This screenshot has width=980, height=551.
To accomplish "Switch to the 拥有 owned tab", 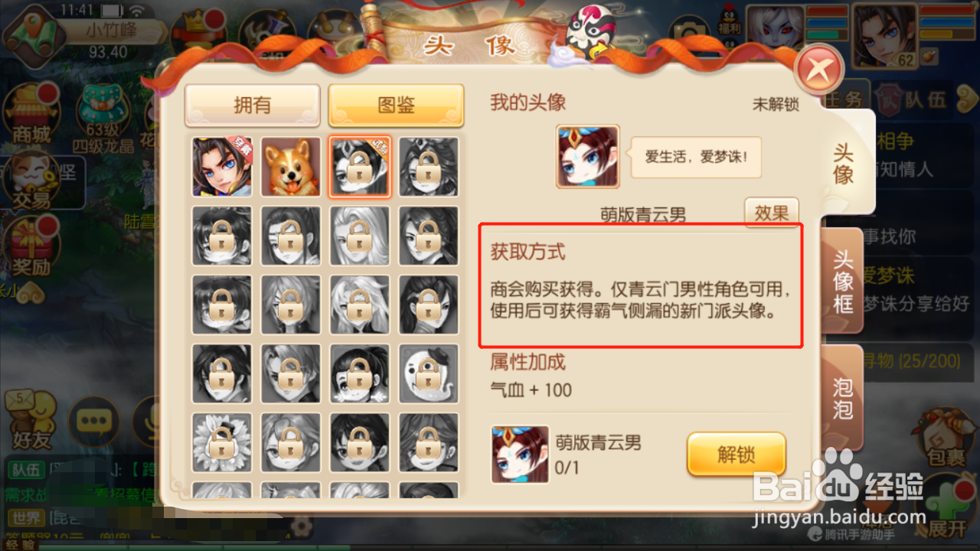I will coord(252,106).
